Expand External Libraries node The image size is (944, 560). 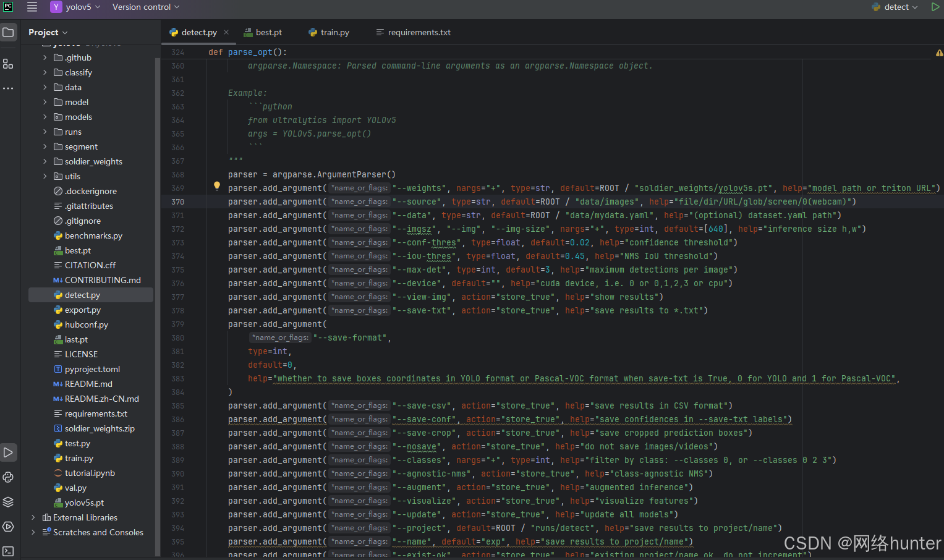click(33, 517)
